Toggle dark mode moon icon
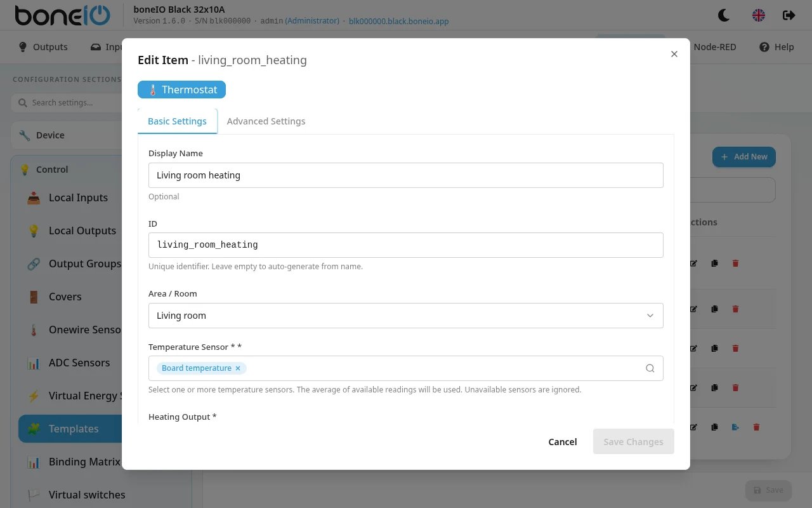Screen dimensions: 812x508 pos(724,15)
